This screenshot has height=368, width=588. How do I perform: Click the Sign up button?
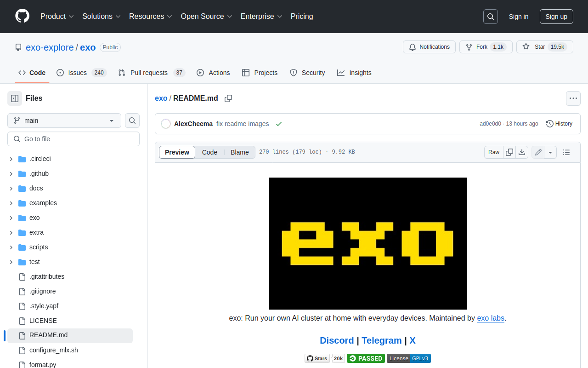click(556, 17)
